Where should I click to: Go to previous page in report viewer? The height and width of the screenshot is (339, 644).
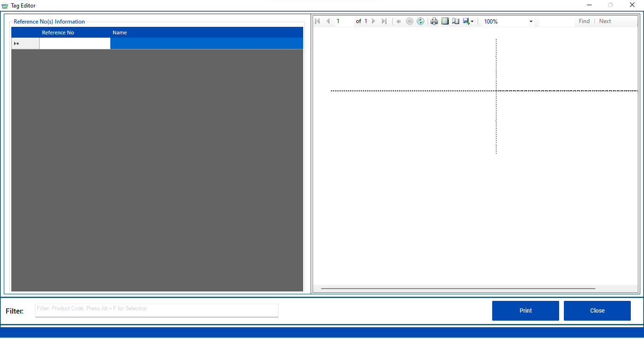coord(328,21)
